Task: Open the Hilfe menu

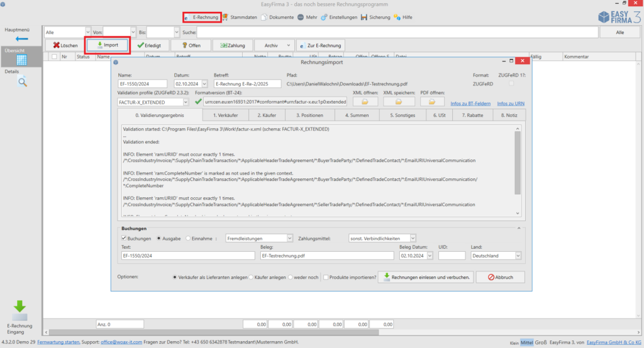Action: pos(403,17)
